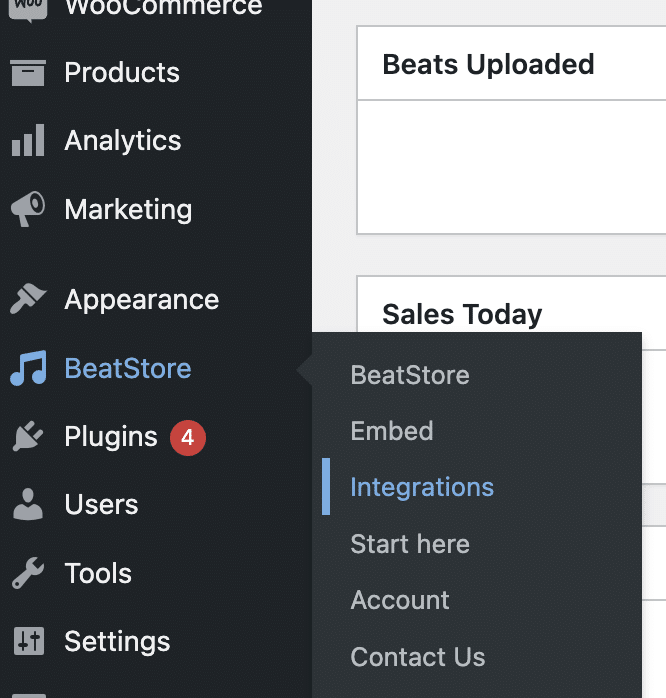Click the Users person icon
Viewport: 666px width, 698px height.
(28, 504)
